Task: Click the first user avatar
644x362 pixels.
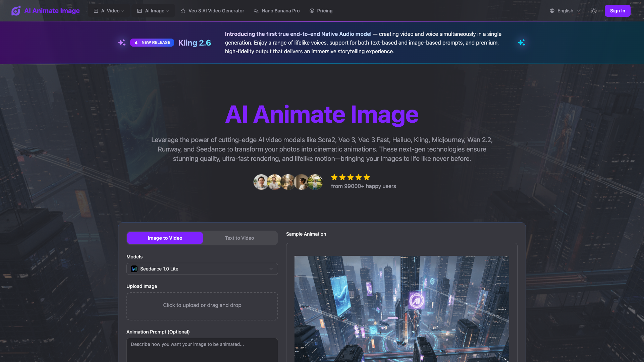Action: tap(261, 182)
